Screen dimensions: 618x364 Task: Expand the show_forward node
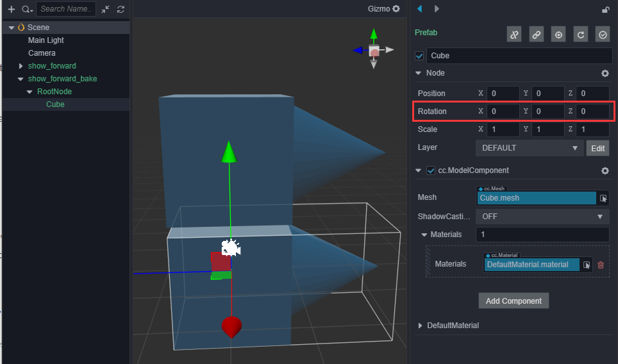point(21,66)
